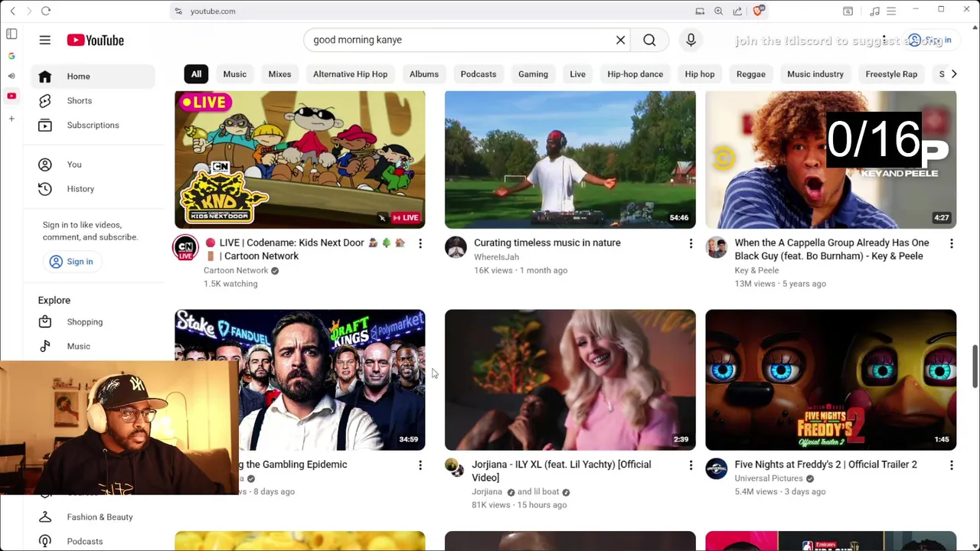Click the sidebar Sign in button
This screenshot has width=980, height=551.
tap(71, 262)
